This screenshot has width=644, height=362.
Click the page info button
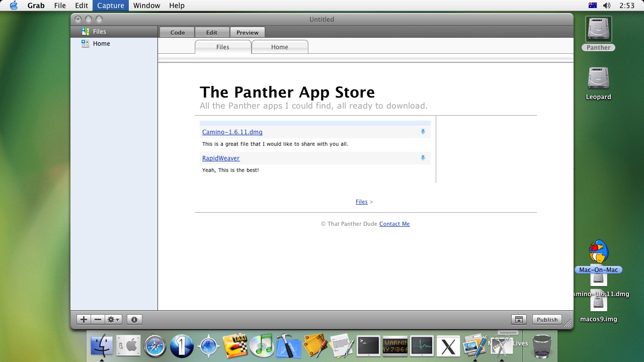point(134,319)
